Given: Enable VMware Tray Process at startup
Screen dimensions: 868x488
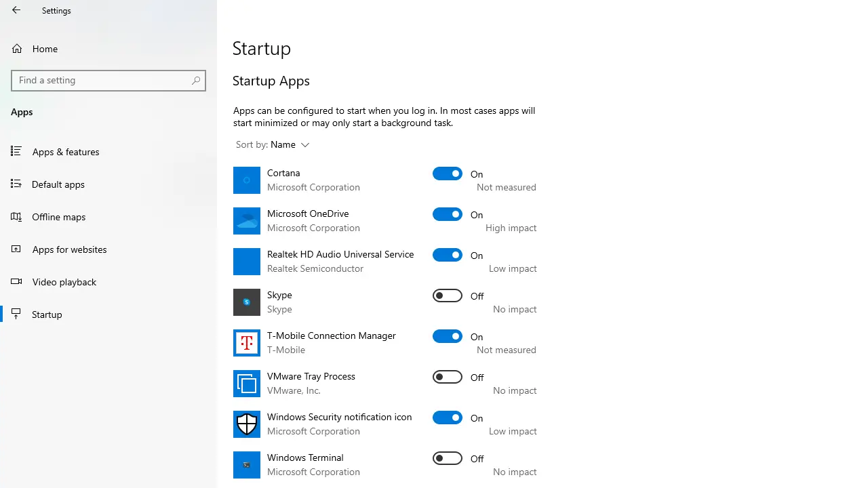Looking at the screenshot, I should click(448, 377).
